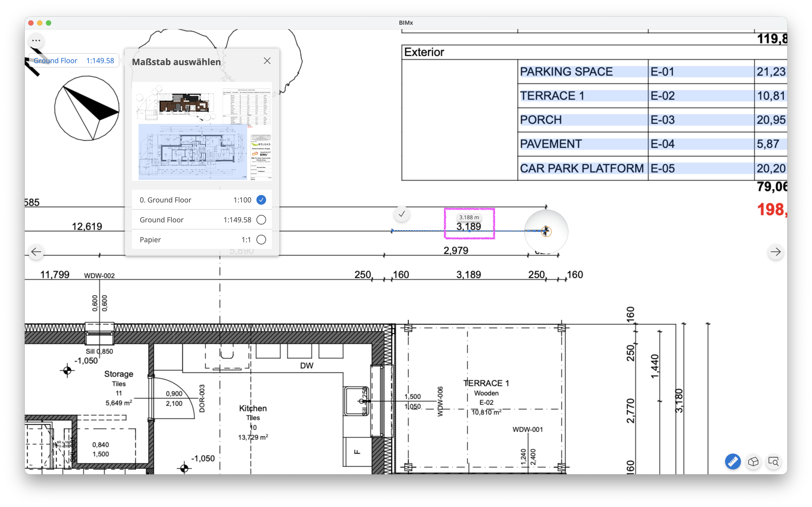The height and width of the screenshot is (507, 812).
Task: Open the layout search magnifier icon
Action: 773,461
